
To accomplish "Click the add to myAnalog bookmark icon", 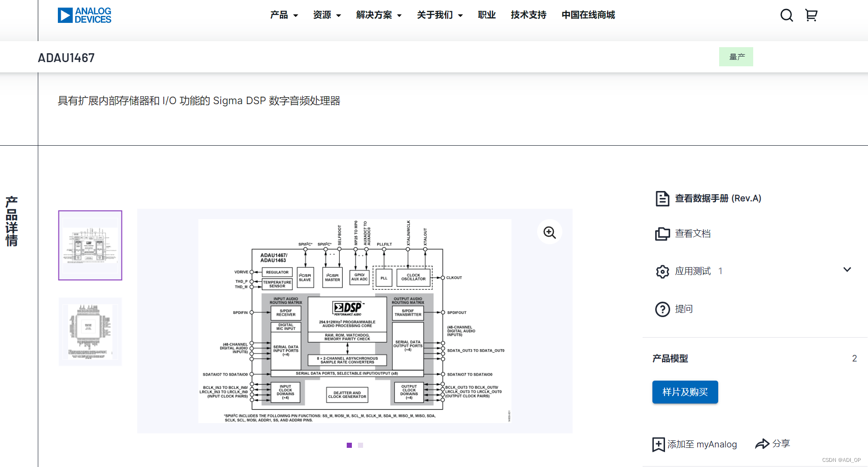I will point(658,444).
